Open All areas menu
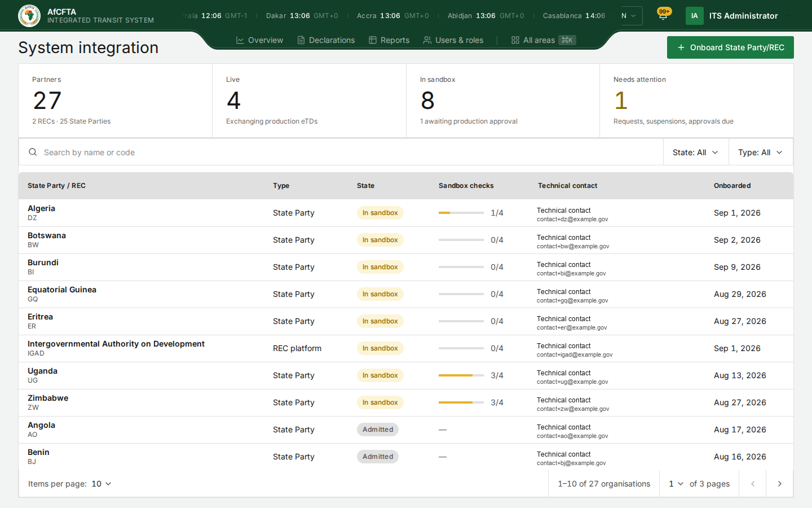The image size is (812, 508). tap(544, 40)
